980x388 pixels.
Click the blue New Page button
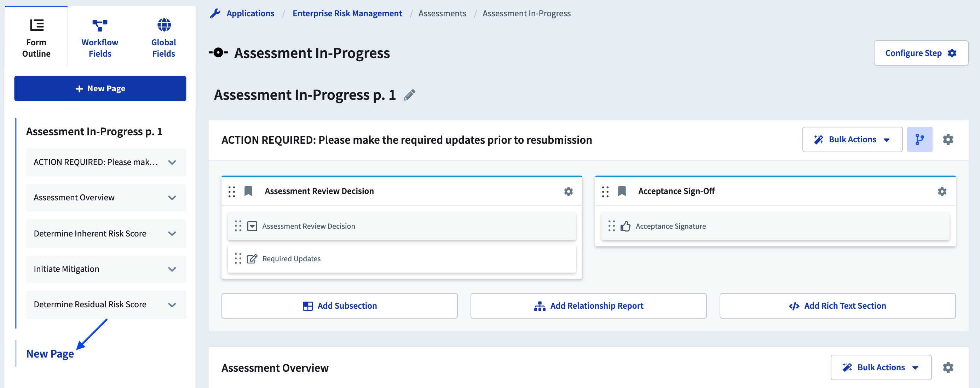pyautogui.click(x=100, y=89)
